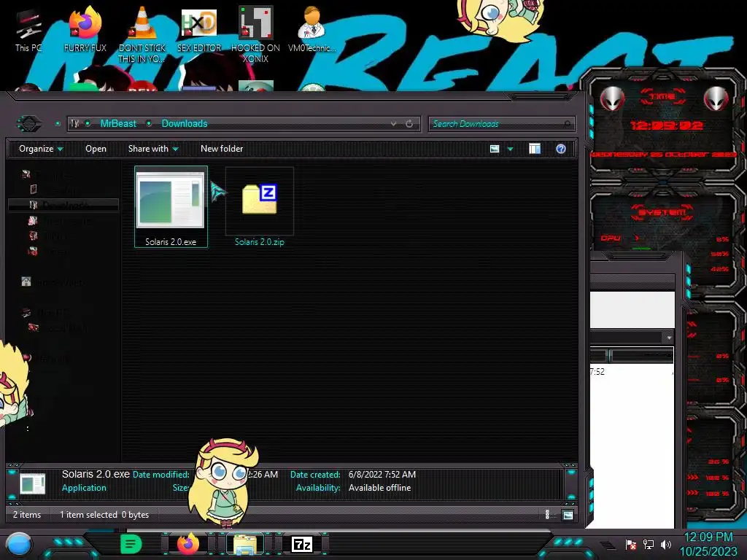Switch to large icons via status bar icon
Screen dimensions: 747x560
point(568,515)
